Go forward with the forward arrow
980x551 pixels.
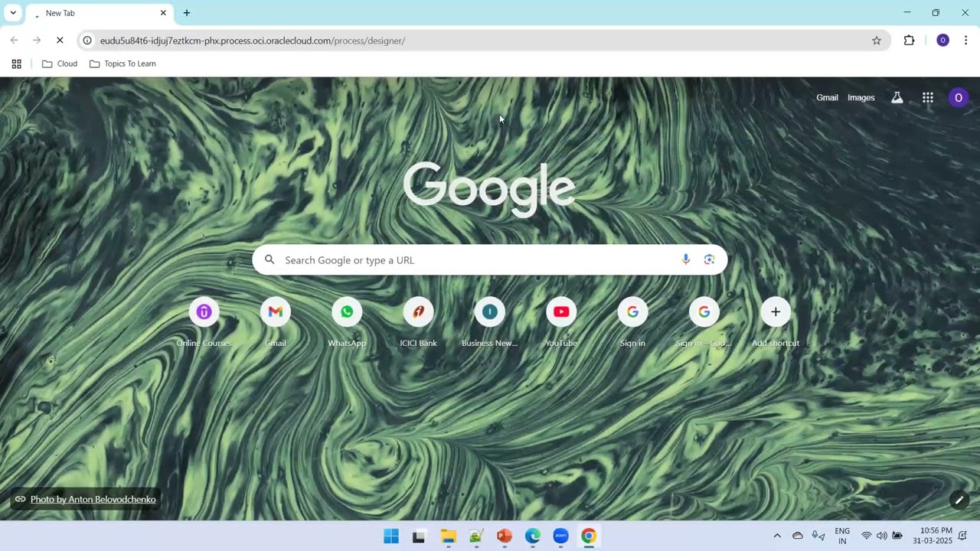point(37,41)
